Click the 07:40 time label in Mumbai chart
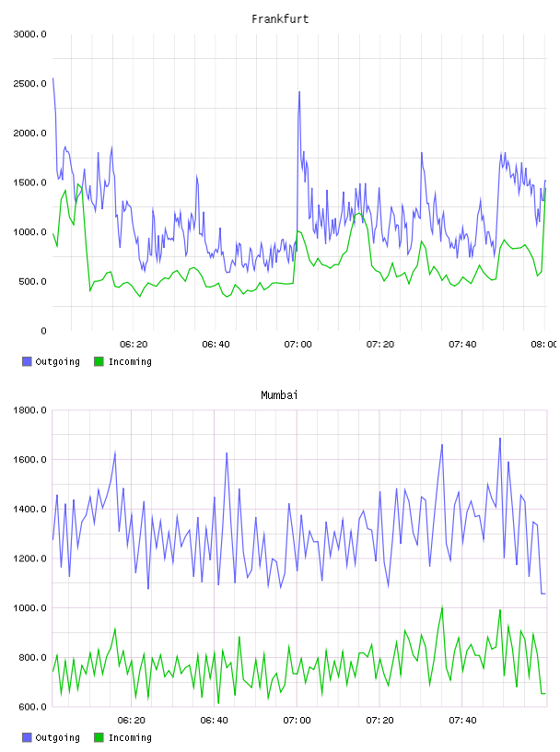The width and height of the screenshot is (560, 752). click(x=462, y=721)
